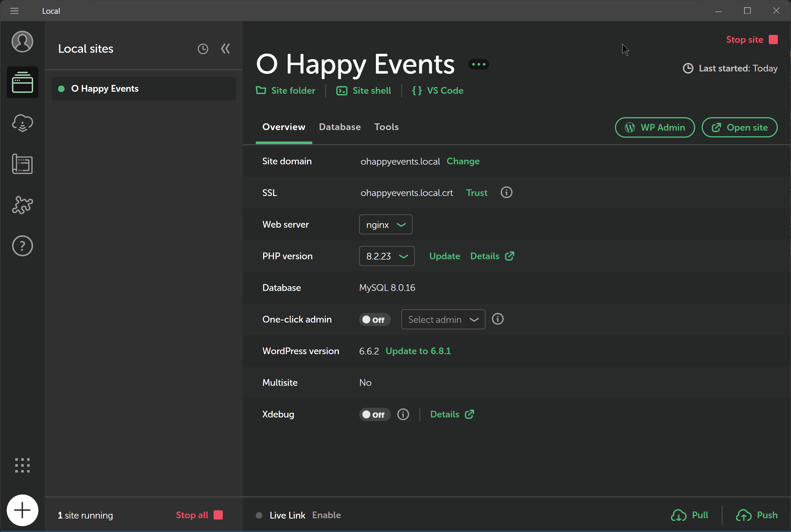Viewport: 791px width, 532px height.
Task: Switch to the Tools tab
Action: click(386, 127)
